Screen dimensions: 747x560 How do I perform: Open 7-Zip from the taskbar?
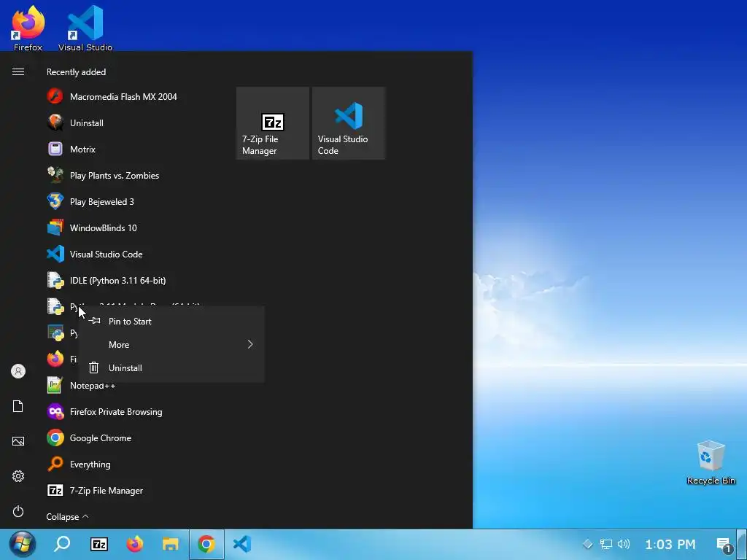pos(99,544)
